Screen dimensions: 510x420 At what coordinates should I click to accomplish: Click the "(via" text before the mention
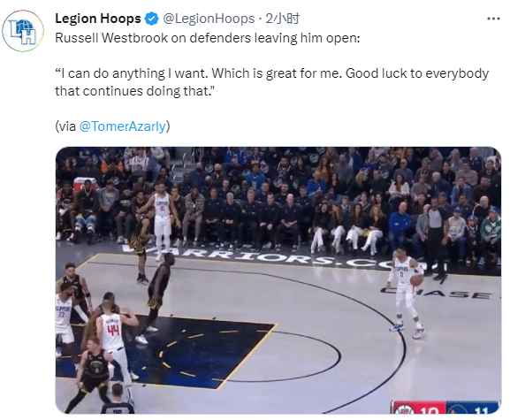pos(65,126)
